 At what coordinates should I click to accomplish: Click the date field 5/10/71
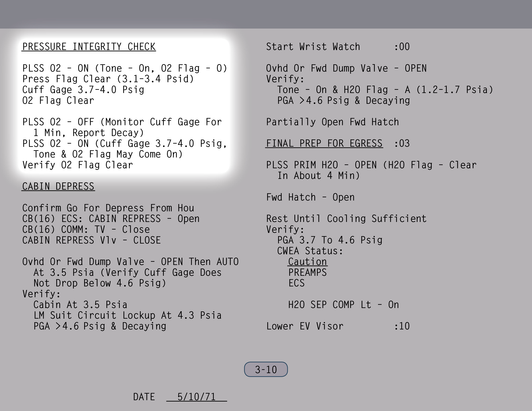(x=196, y=397)
